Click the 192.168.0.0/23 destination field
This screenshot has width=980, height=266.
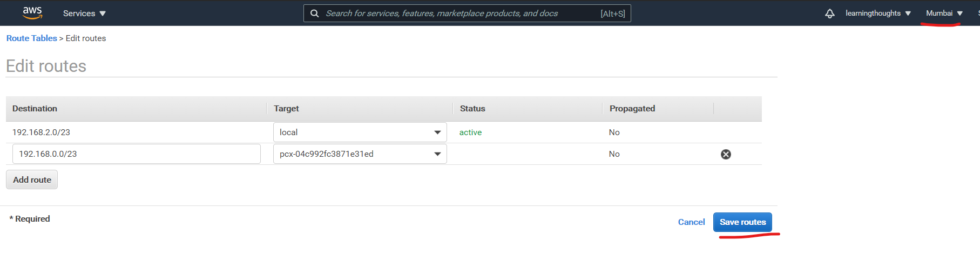[x=136, y=154]
